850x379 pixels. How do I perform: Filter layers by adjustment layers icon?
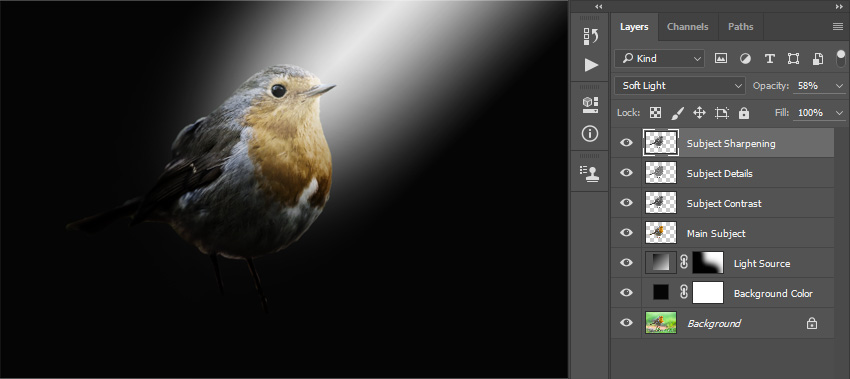click(745, 59)
